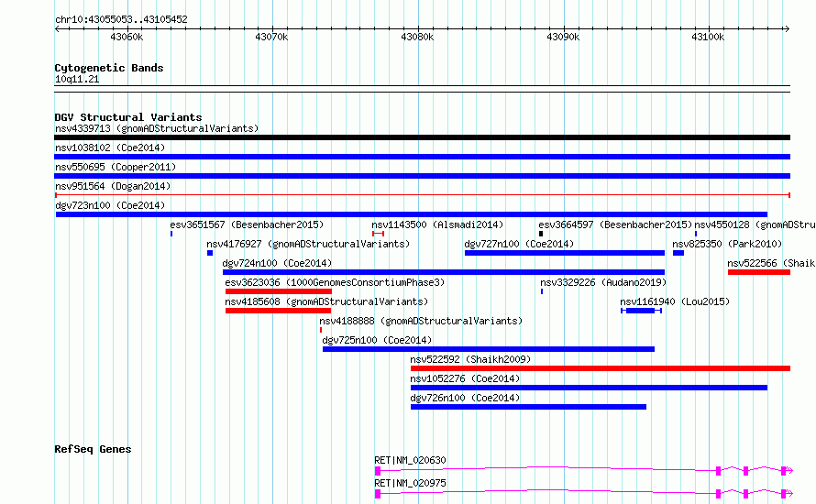Viewport: 816px width, 504px height.
Task: Click the esv3651567 small blue marker
Action: point(171,234)
